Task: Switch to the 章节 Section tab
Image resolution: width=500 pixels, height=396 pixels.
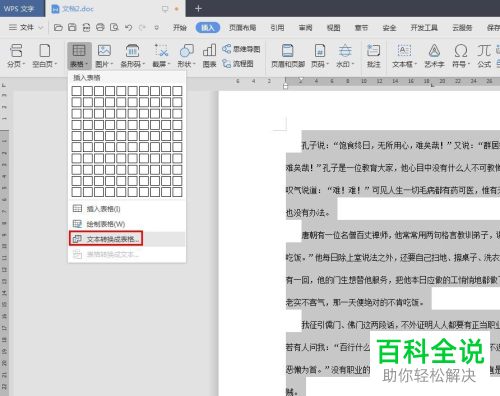Action: [x=361, y=28]
